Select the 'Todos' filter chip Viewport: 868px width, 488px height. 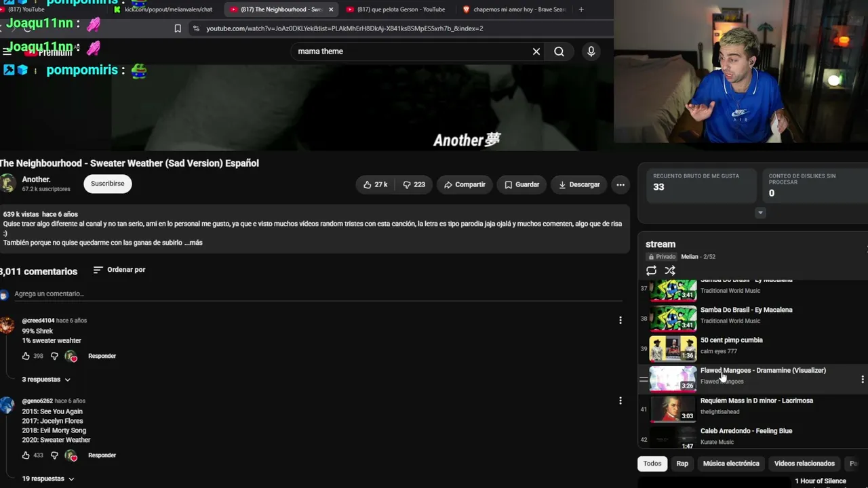pos(652,464)
